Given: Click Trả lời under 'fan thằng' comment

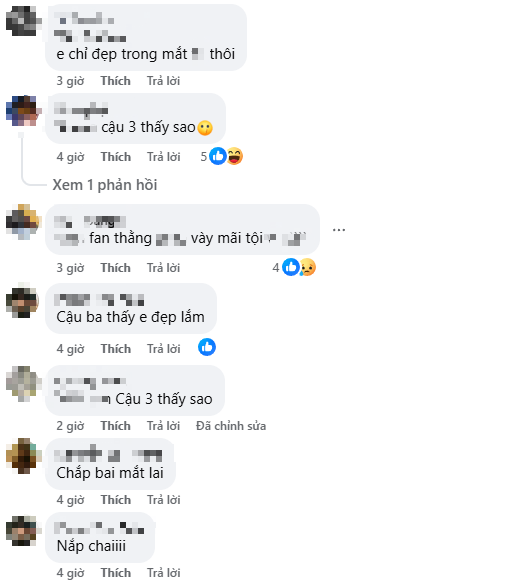Looking at the screenshot, I should (163, 268).
